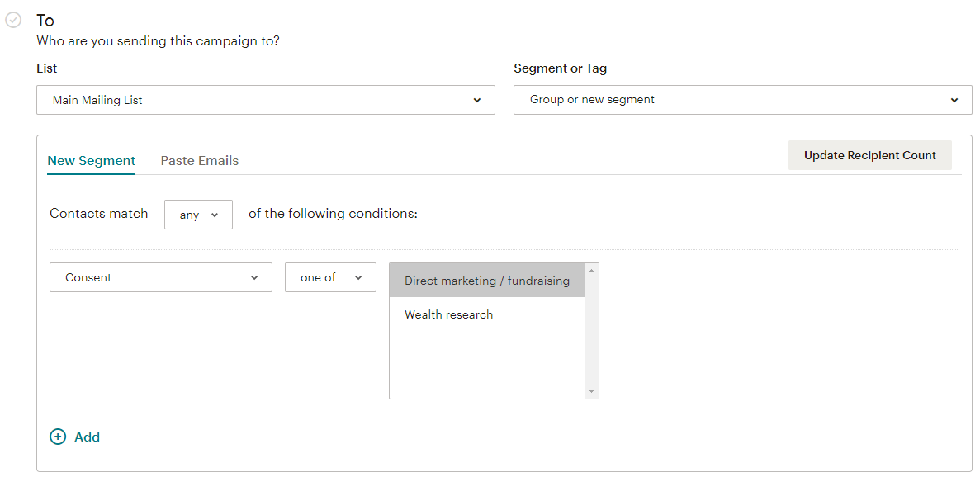Change the any match selector
This screenshot has width=980, height=477.
point(198,214)
